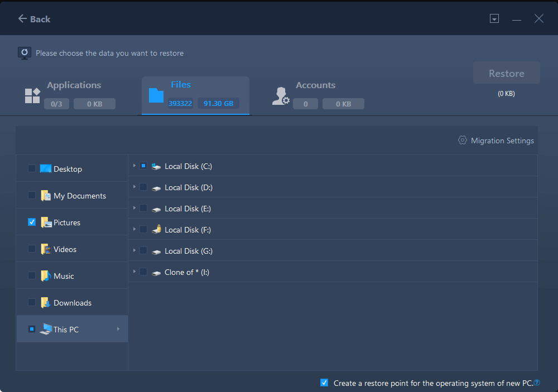Image resolution: width=558 pixels, height=392 pixels.
Task: Click the arrow next to This PC
Action: [x=118, y=329]
